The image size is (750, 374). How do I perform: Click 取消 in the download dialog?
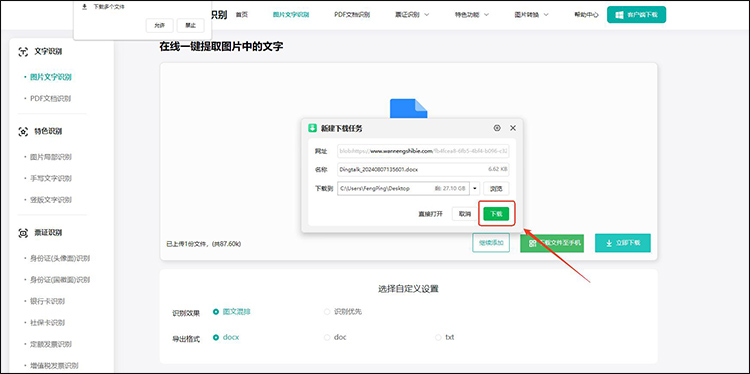coord(465,214)
